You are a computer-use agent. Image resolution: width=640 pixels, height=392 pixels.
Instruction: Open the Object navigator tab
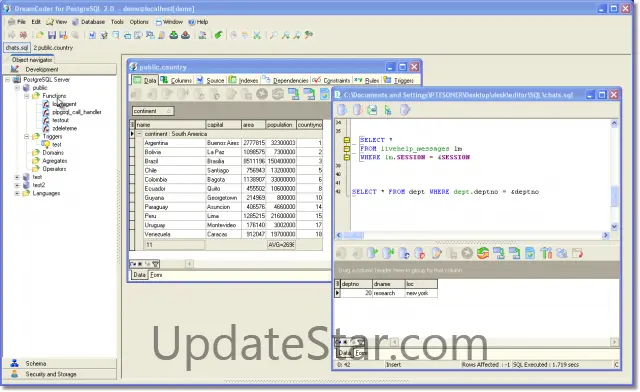point(31,60)
